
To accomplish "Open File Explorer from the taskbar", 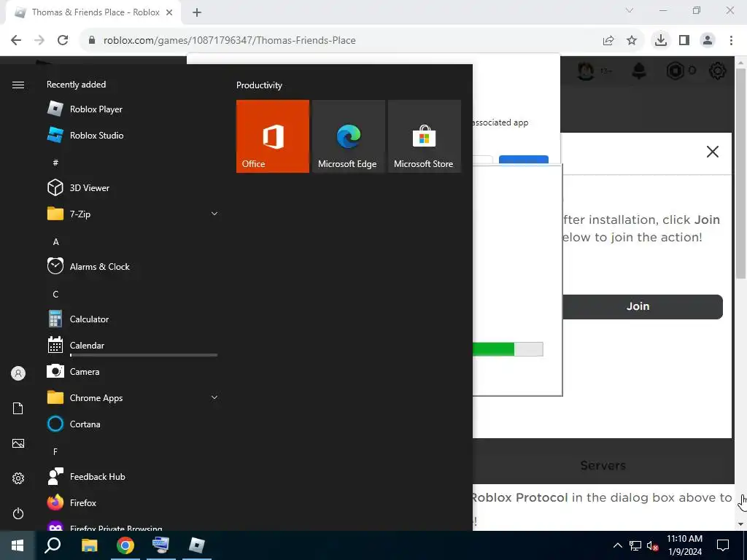I will pos(89,545).
